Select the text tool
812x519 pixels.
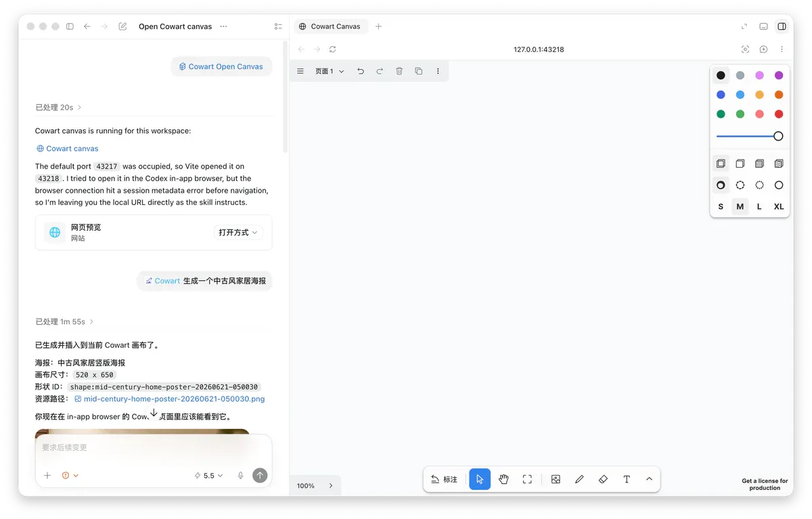click(627, 479)
